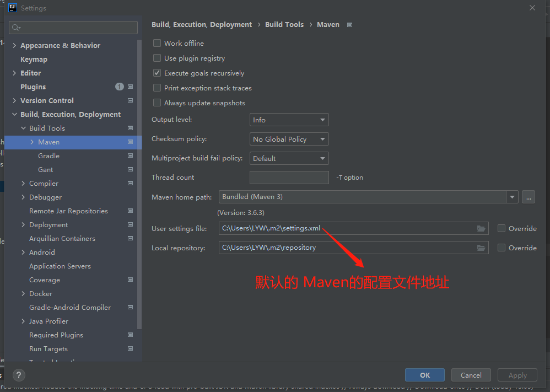Enable the Work offline checkbox
The width and height of the screenshot is (550, 392).
pos(157,43)
